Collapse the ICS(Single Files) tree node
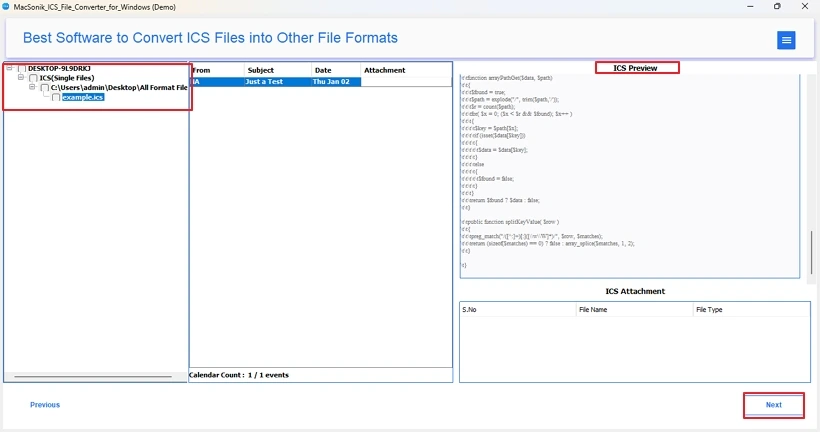This screenshot has height=432, width=820. 21,77
